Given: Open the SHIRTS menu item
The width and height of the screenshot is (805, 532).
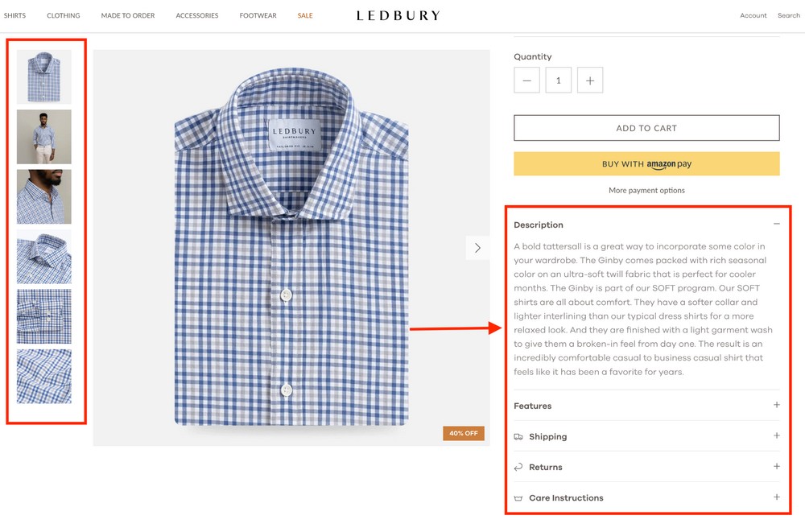Looking at the screenshot, I should click(15, 14).
